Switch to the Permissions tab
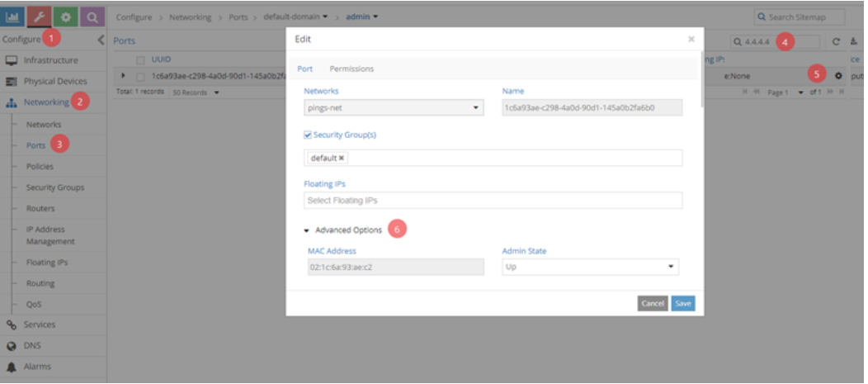This screenshot has height=384, width=868. pos(351,69)
